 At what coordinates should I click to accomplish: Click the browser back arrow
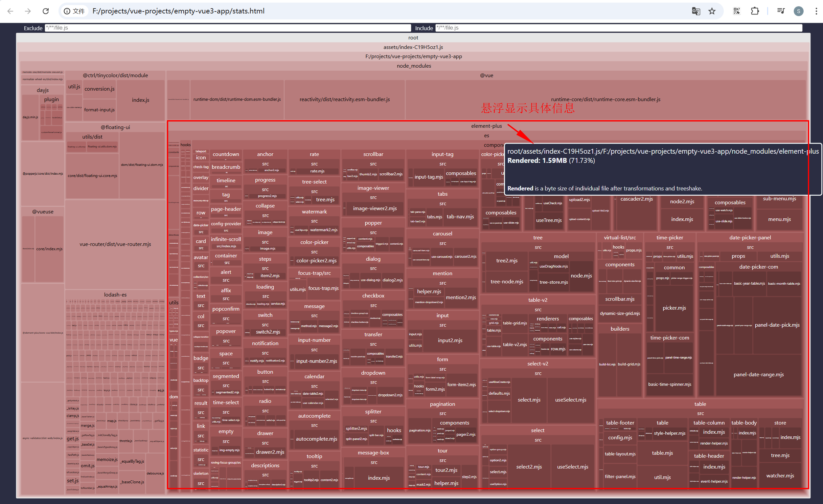11,11
